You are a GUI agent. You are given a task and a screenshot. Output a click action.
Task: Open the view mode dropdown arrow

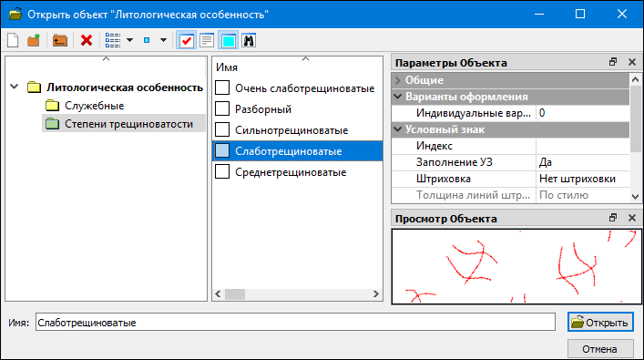click(x=129, y=40)
